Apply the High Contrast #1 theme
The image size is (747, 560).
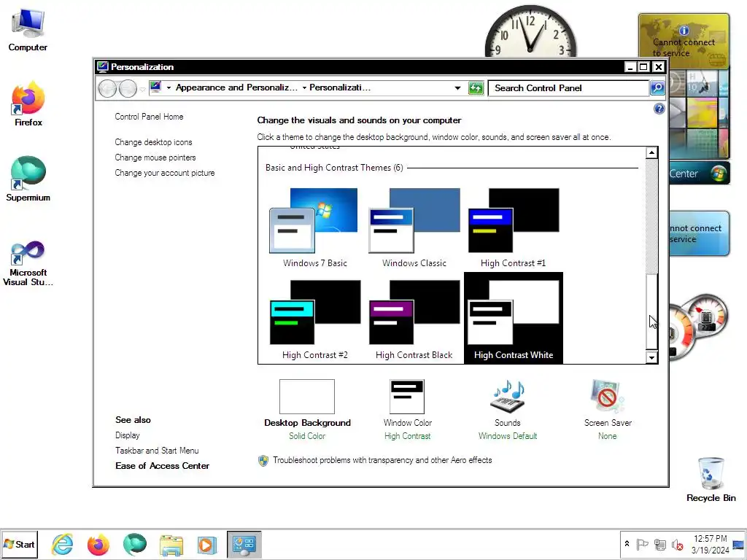click(513, 227)
